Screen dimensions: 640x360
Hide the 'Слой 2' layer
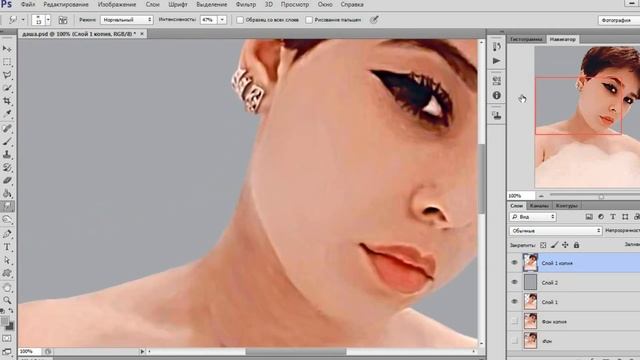[514, 282]
